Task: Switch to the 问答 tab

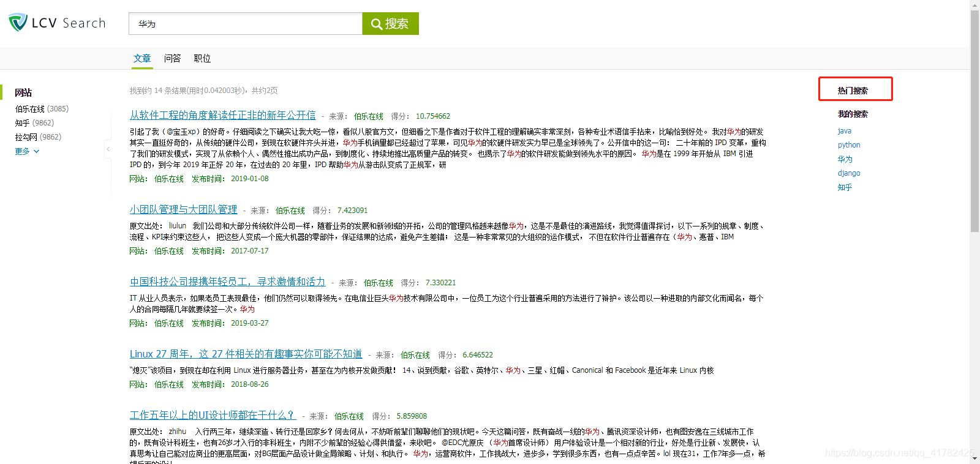Action: click(173, 58)
